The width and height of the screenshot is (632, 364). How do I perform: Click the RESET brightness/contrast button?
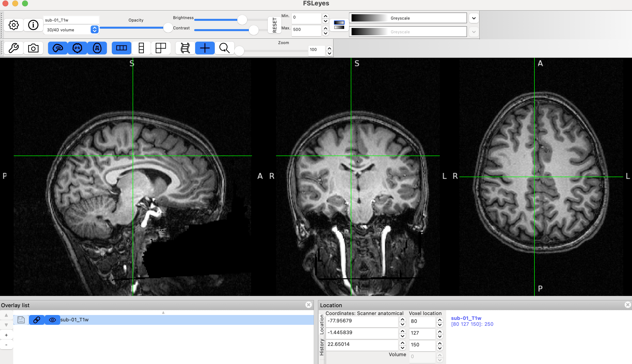click(x=275, y=25)
